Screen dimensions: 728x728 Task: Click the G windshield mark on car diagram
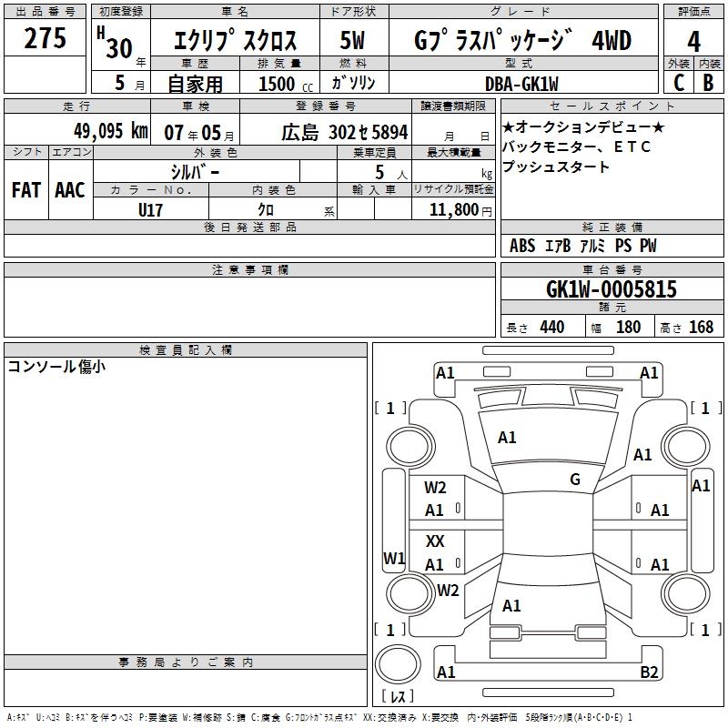pos(574,480)
